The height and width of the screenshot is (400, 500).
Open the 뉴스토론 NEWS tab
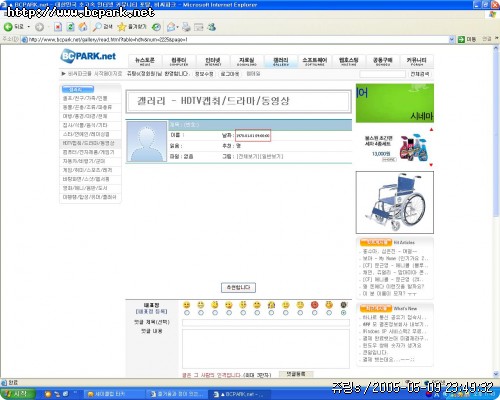(145, 61)
